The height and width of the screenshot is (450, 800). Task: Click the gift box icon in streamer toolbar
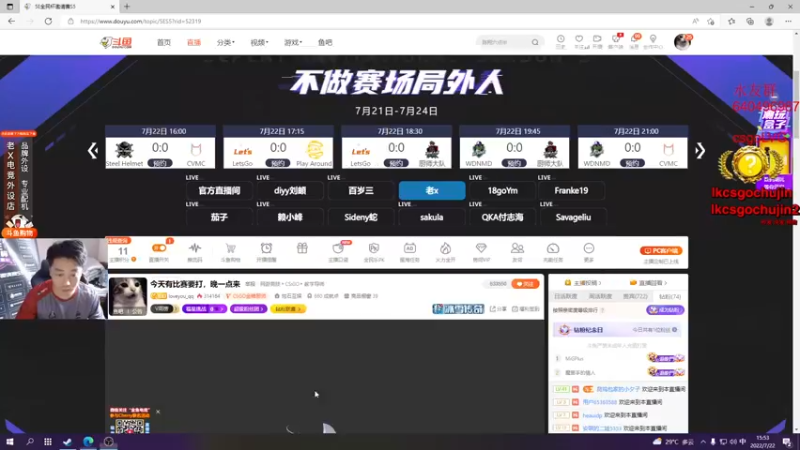point(302,248)
